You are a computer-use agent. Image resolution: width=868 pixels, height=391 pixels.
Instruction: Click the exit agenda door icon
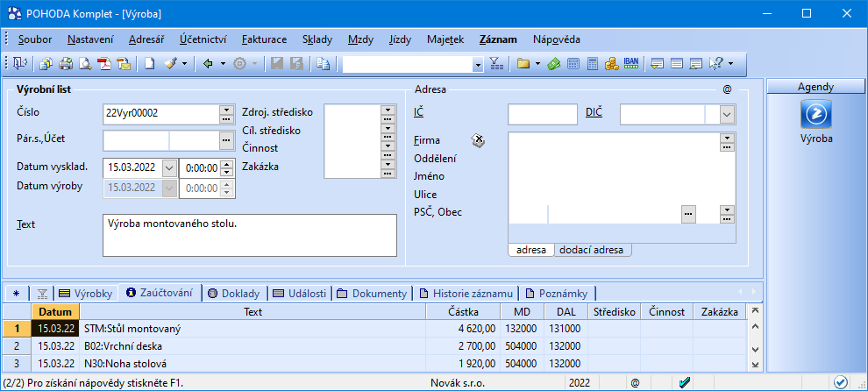coord(20,64)
